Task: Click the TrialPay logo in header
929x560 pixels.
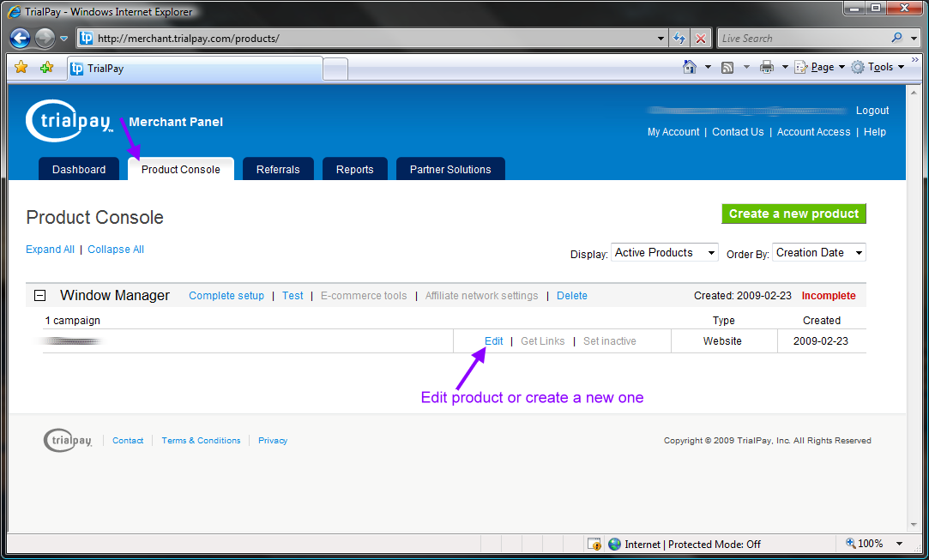Action: pyautogui.click(x=69, y=121)
